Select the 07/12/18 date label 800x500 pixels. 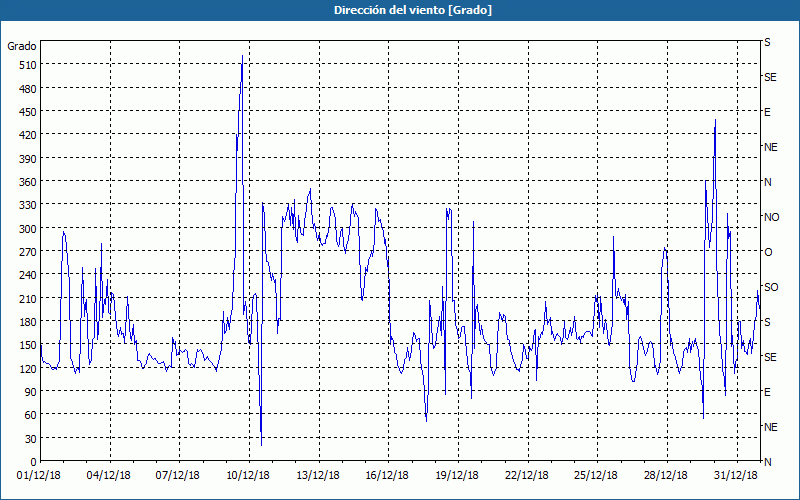point(178,476)
